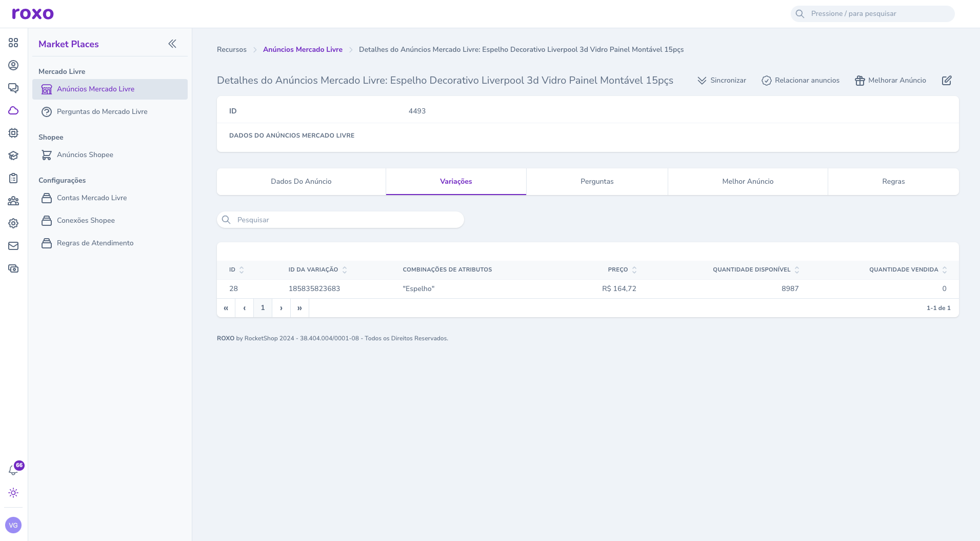Viewport: 980px width, 541px height.
Task: Focus the Pesquisar variations search field
Action: point(341,220)
